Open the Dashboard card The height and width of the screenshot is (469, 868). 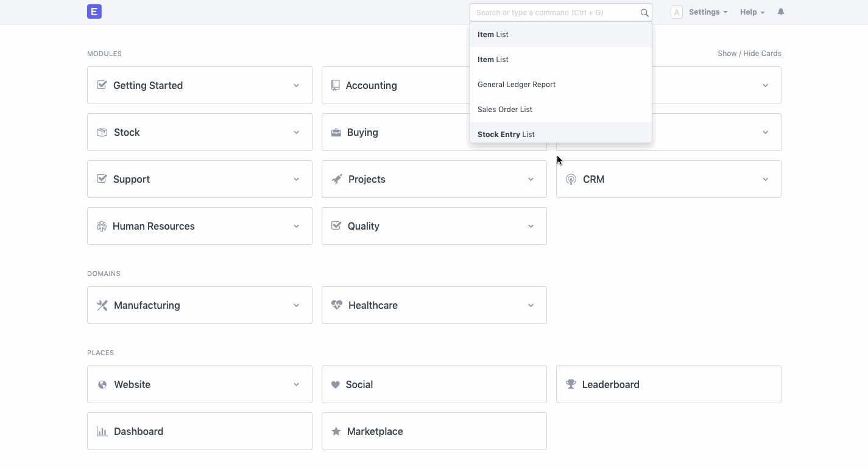[x=199, y=431]
